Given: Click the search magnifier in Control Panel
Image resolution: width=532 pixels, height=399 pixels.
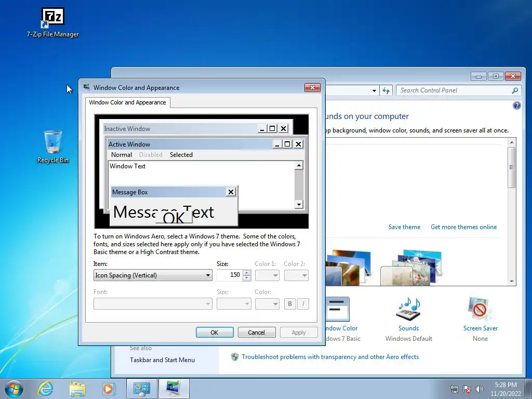Looking at the screenshot, I should pyautogui.click(x=515, y=90).
